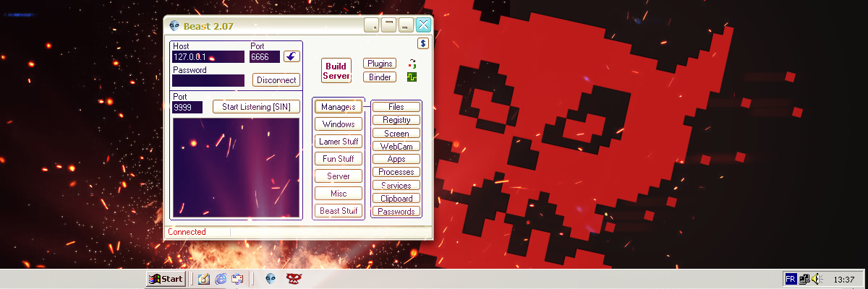
Task: Click the red skull taskbar icon
Action: click(294, 279)
